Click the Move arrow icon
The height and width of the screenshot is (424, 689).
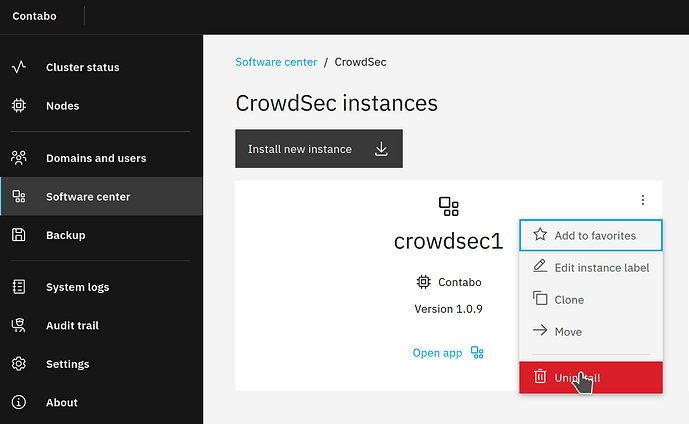click(540, 330)
